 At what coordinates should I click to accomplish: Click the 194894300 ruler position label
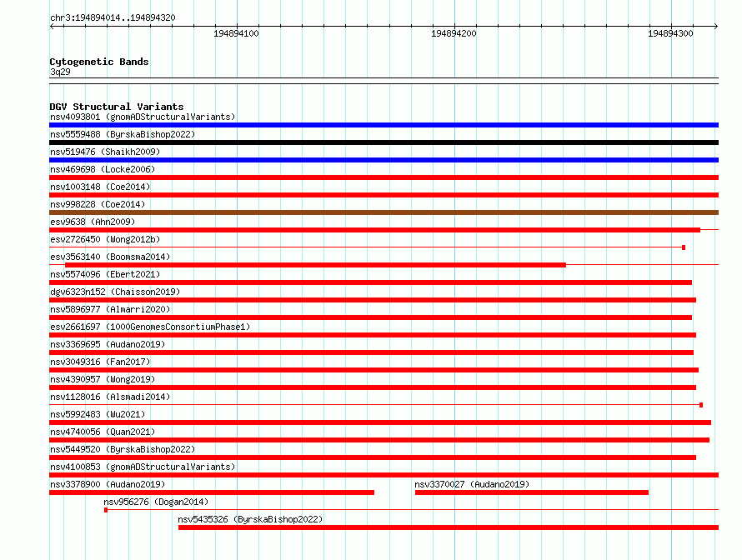670,33
